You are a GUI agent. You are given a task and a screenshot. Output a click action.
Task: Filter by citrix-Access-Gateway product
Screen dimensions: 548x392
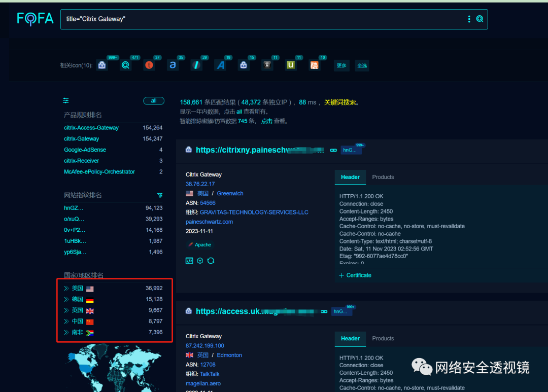pyautogui.click(x=91, y=128)
